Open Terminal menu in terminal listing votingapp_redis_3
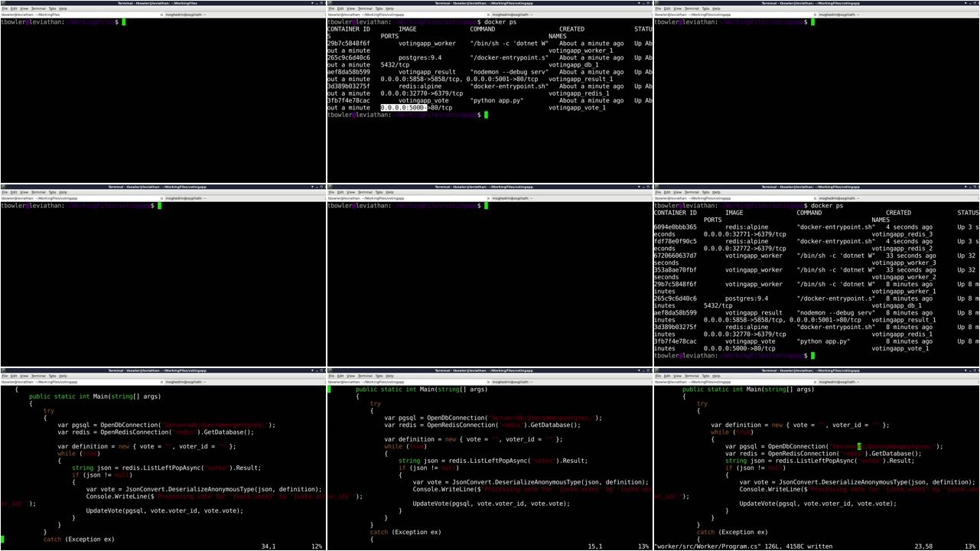This screenshot has width=980, height=551. pyautogui.click(x=692, y=192)
